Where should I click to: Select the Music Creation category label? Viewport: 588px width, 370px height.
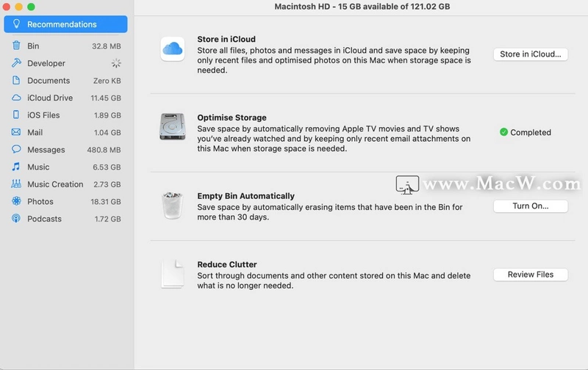[x=55, y=184]
